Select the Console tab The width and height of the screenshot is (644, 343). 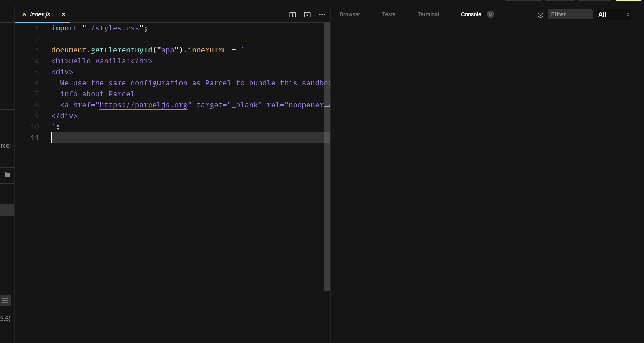click(471, 14)
